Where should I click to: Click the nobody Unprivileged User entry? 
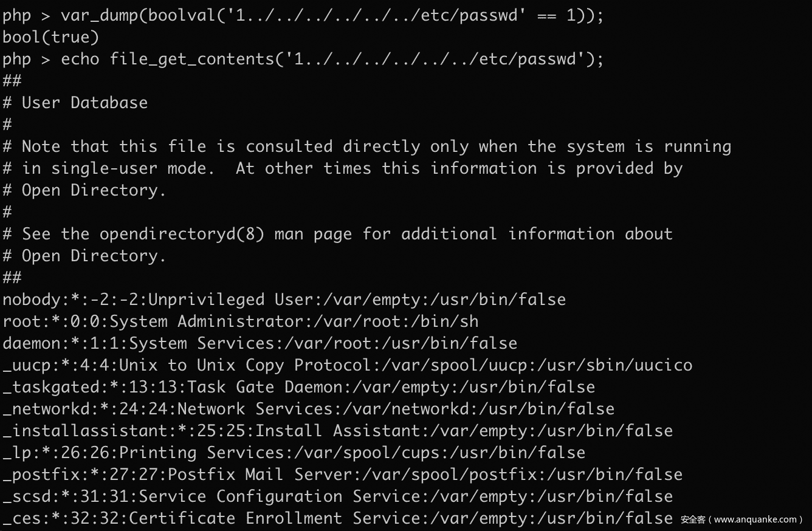point(284,300)
